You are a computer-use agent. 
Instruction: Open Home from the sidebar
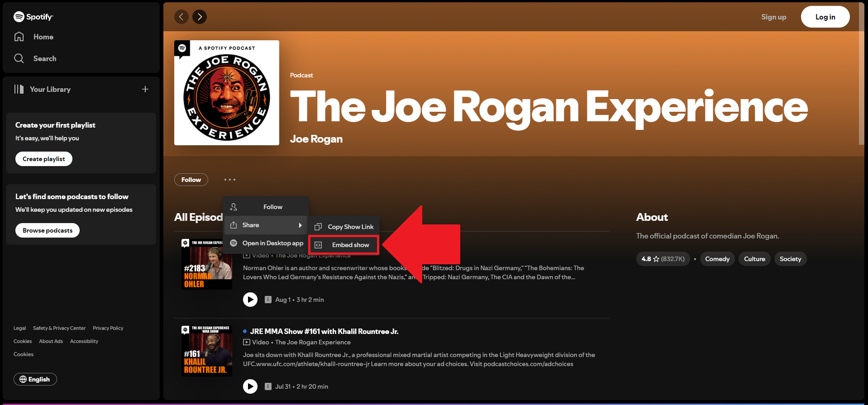[34, 37]
